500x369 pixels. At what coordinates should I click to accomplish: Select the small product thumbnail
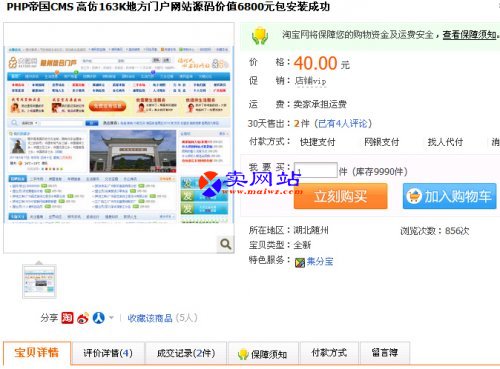click(x=39, y=282)
